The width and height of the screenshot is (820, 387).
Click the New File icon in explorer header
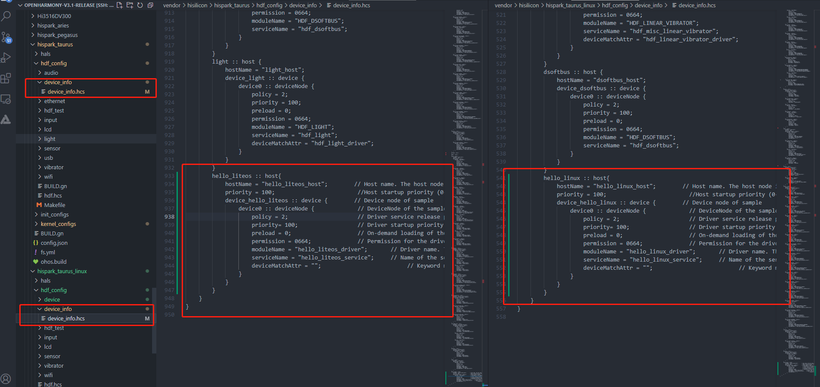click(x=120, y=5)
